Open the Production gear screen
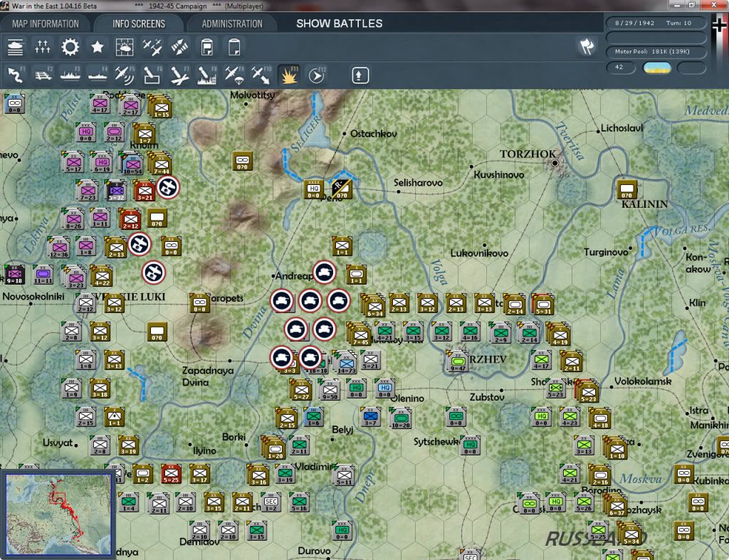The height and width of the screenshot is (560, 729). [x=70, y=48]
